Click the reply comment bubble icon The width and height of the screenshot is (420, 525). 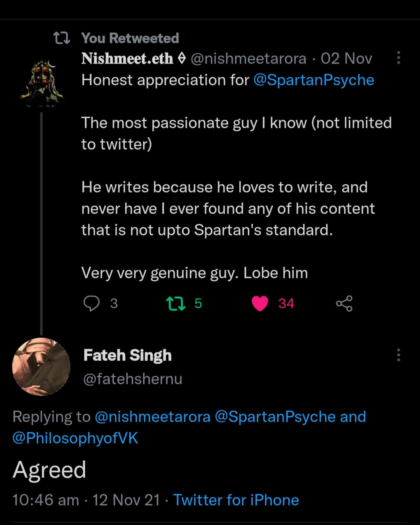point(92,303)
